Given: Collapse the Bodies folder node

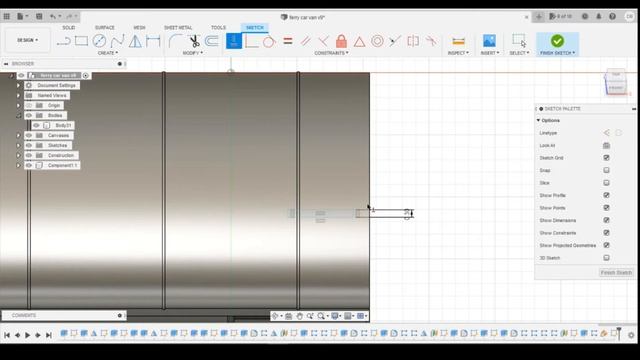Looking at the screenshot, I should pyautogui.click(x=18, y=116).
